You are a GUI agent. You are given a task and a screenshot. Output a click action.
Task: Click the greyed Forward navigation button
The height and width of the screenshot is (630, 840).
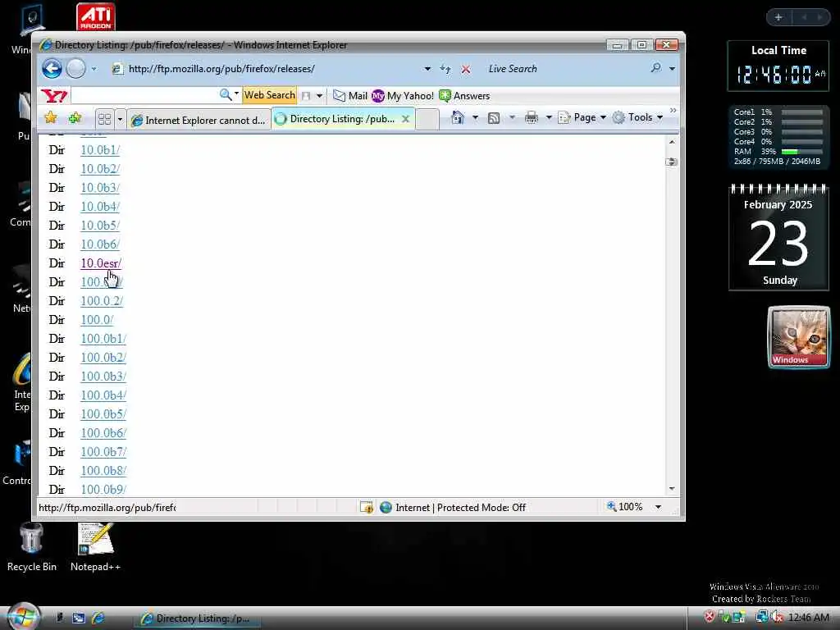tap(76, 69)
